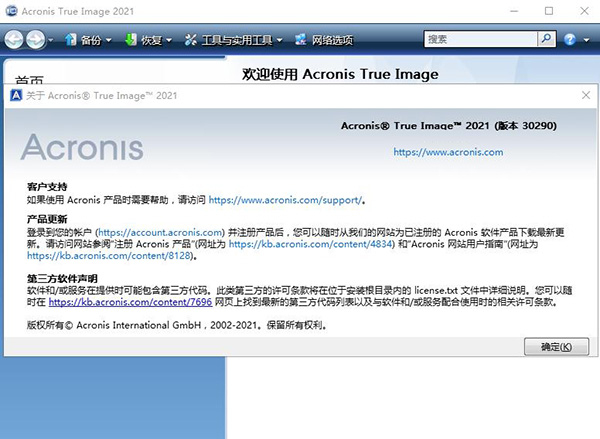The width and height of the screenshot is (600, 439).
Task: Open the 网络选项 menu item
Action: click(x=332, y=40)
